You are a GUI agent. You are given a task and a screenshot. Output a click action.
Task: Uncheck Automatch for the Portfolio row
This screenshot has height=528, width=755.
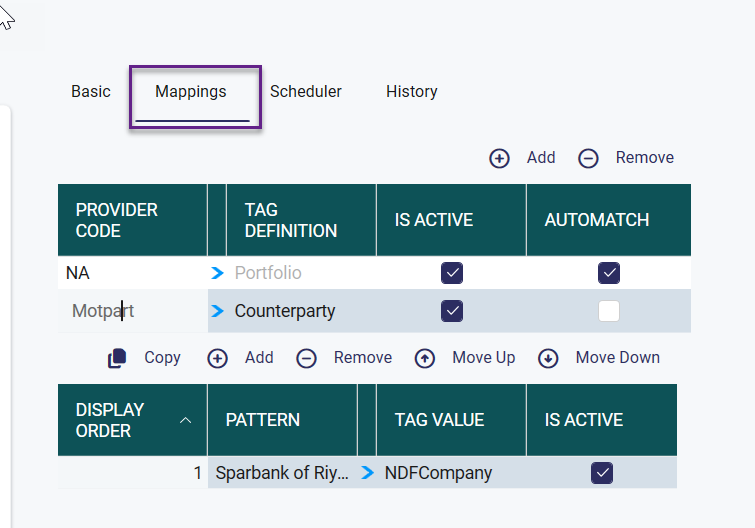(x=609, y=273)
